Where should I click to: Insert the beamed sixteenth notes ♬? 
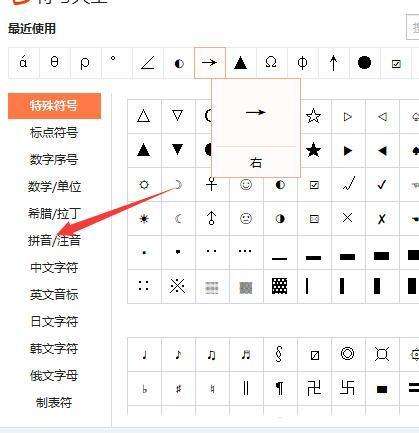[x=246, y=354]
